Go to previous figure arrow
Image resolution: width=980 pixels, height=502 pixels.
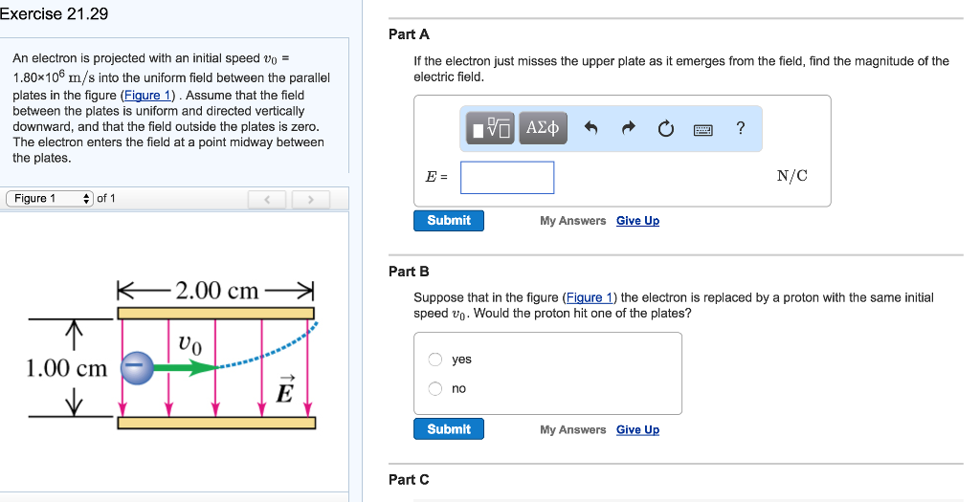coord(269,200)
